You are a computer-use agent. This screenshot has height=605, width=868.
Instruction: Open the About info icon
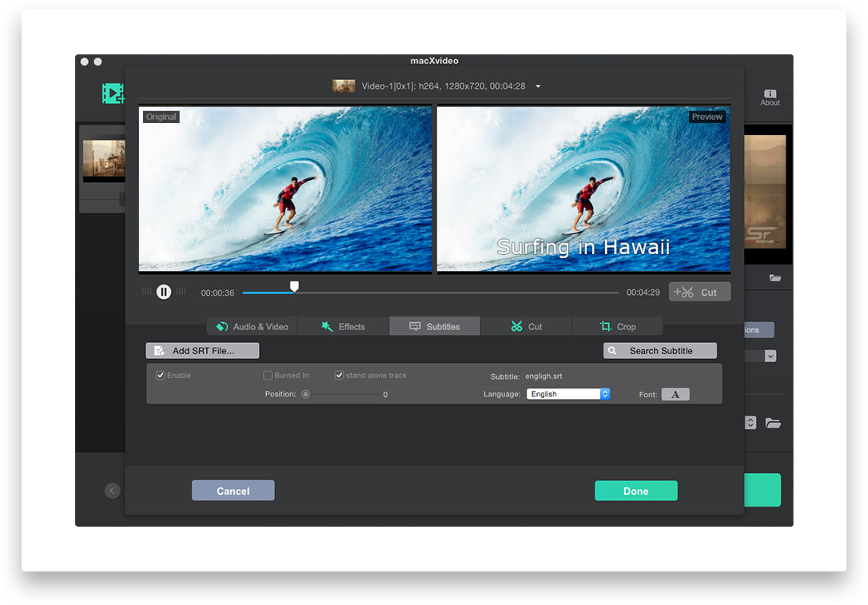coord(770,98)
